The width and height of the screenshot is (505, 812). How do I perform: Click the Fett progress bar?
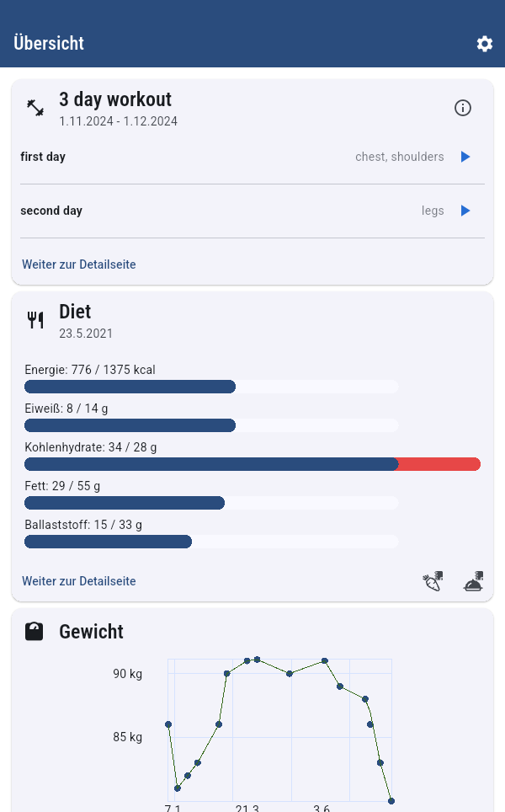coord(210,503)
